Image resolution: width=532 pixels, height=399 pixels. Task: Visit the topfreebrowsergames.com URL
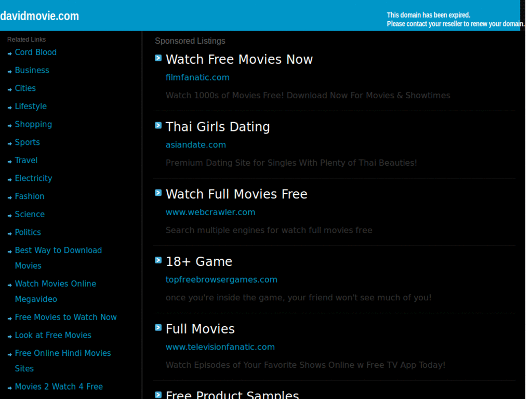[x=221, y=279]
